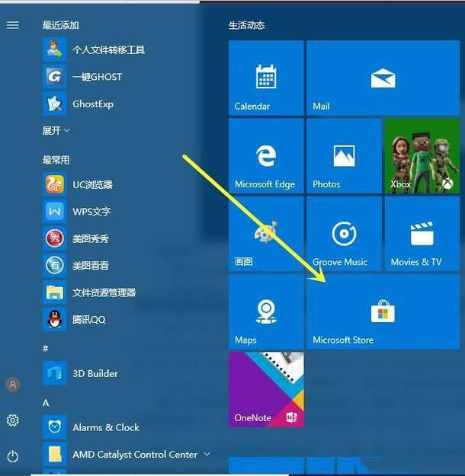
Task: Open the 3D Builder icon
Action: click(x=55, y=373)
